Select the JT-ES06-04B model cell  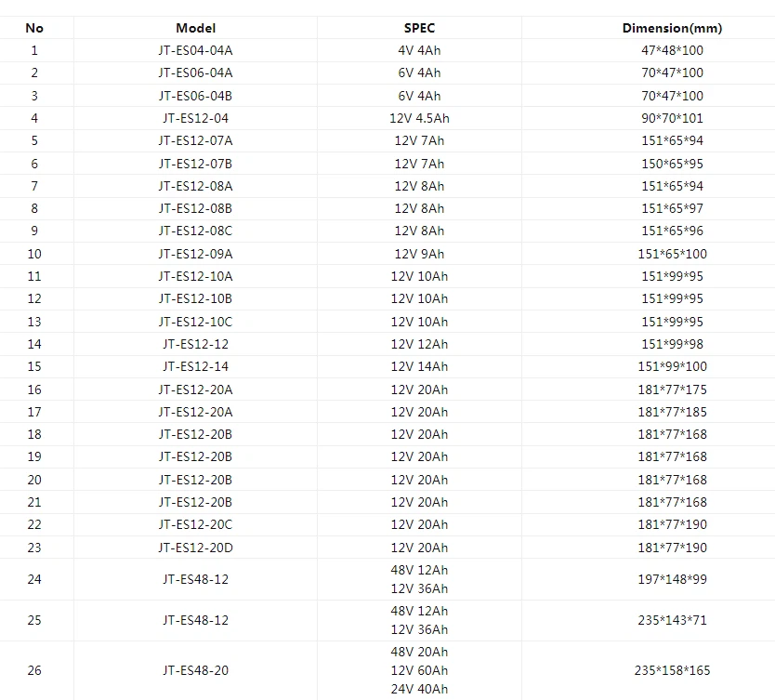195,96
